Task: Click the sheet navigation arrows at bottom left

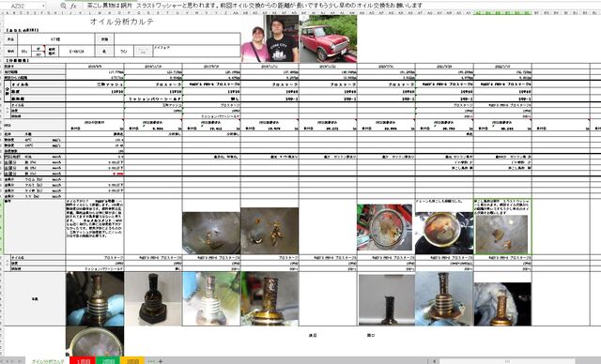Action: coord(12,361)
